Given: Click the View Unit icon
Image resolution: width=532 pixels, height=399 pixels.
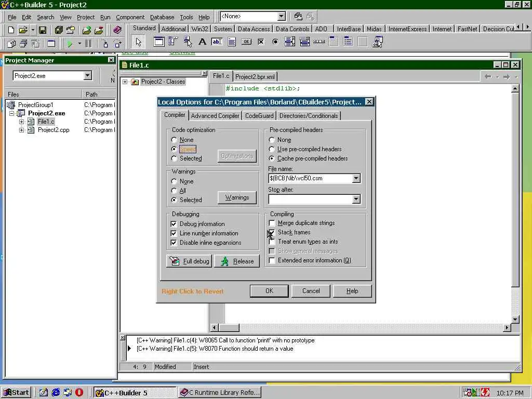Looking at the screenshot, I should point(11,44).
